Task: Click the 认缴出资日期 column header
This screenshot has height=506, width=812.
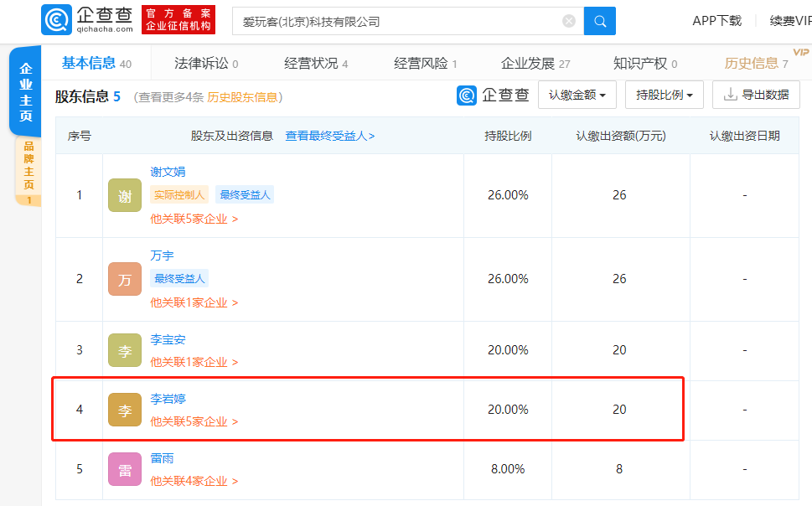Action: point(745,136)
